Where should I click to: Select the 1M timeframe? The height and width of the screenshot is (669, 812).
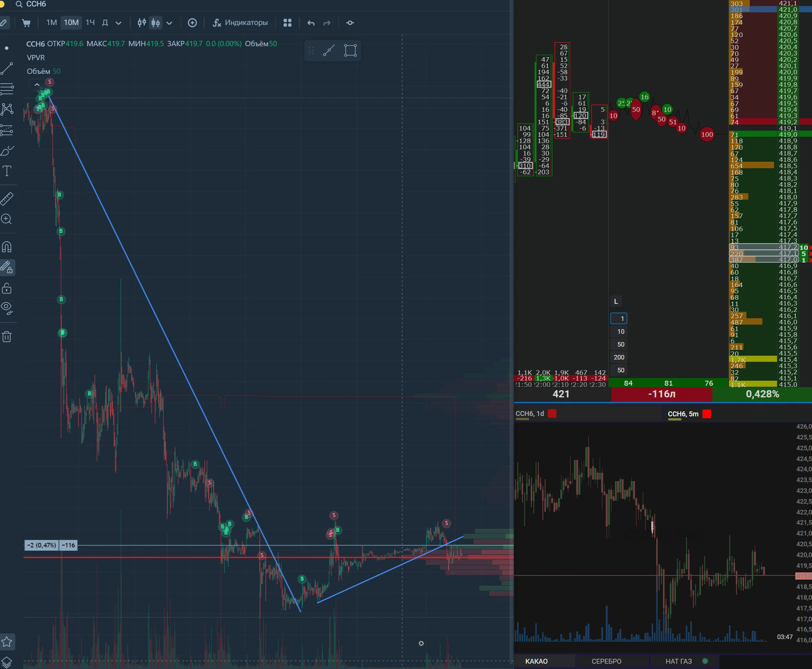52,23
